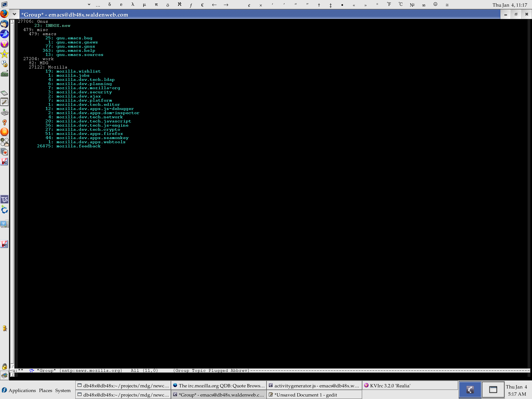Click the top panel clock Thu Jan 4, 11:17
This screenshot has width=532, height=399.
pyautogui.click(x=510, y=5)
